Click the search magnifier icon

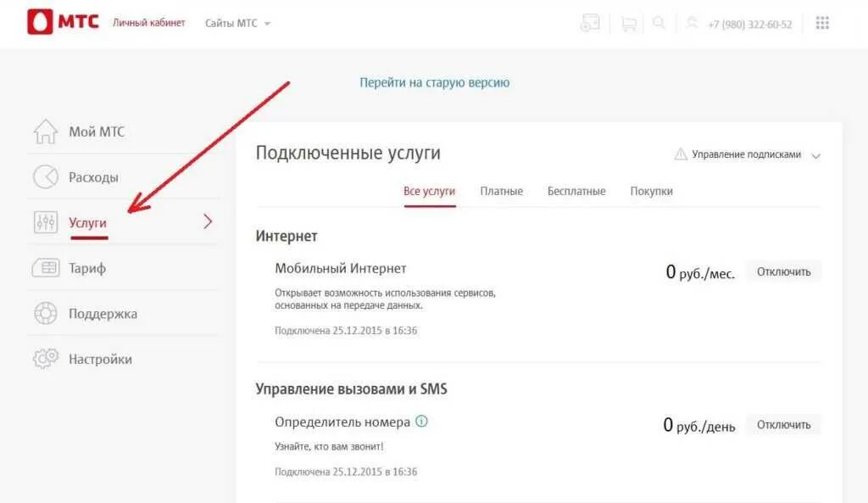pyautogui.click(x=659, y=23)
